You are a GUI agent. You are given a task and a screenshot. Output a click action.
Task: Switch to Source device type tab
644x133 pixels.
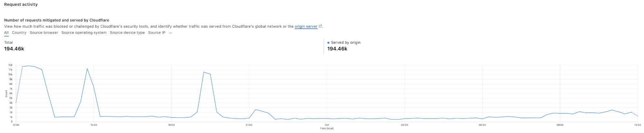127,33
